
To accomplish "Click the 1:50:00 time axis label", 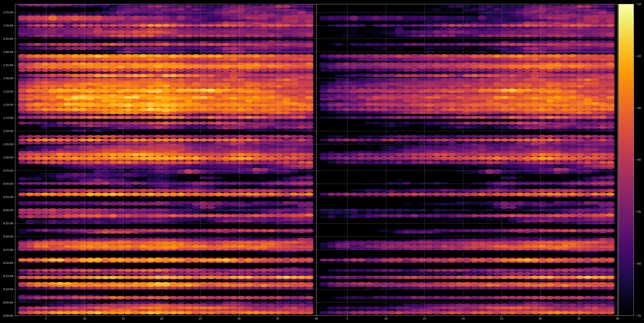I will [x=9, y=25].
